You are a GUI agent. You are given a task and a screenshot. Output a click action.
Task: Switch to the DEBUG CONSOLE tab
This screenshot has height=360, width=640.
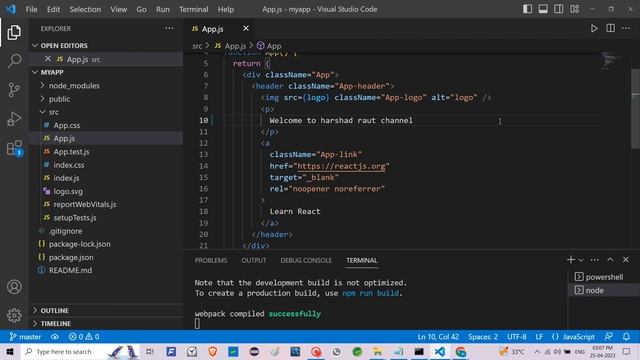tap(306, 260)
